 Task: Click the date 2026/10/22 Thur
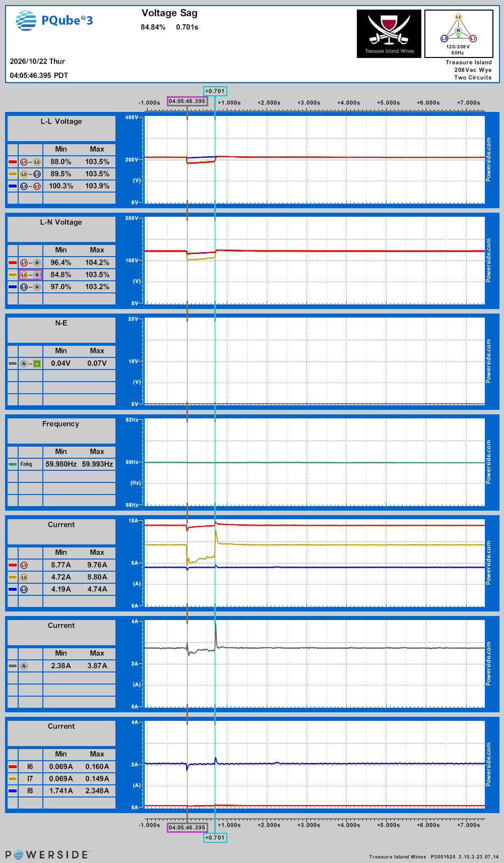[37, 61]
